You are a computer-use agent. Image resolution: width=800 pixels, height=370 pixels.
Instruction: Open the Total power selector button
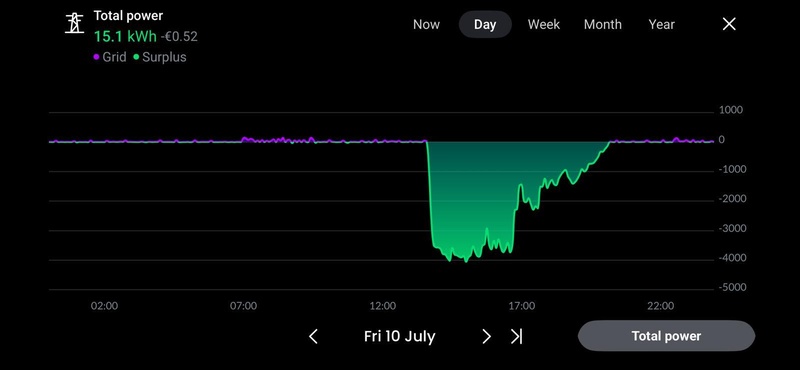pyautogui.click(x=666, y=336)
